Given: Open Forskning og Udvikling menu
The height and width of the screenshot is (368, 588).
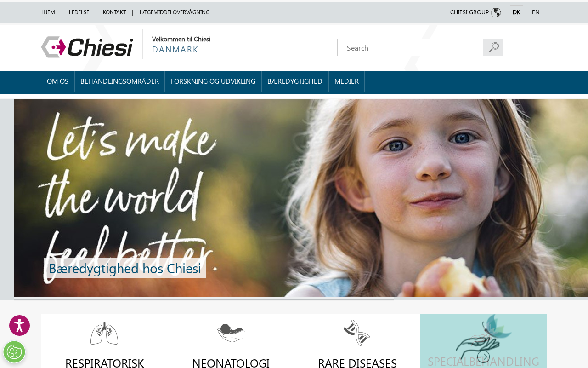Looking at the screenshot, I should point(213,81).
